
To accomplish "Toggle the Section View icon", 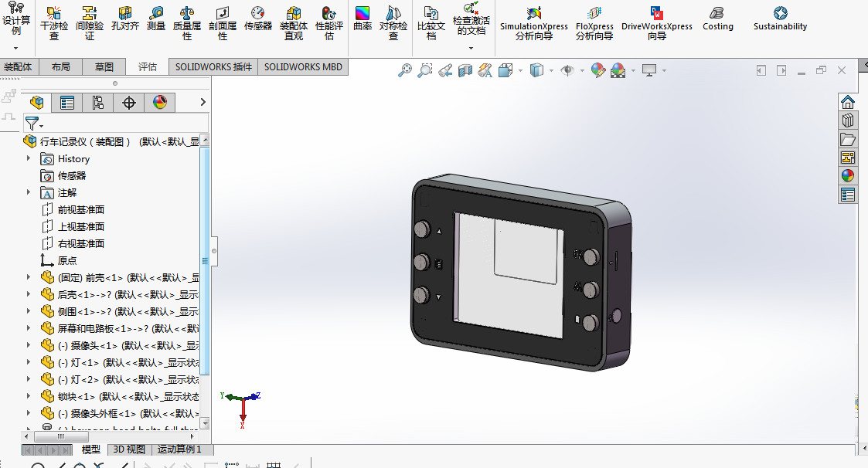I will click(465, 70).
